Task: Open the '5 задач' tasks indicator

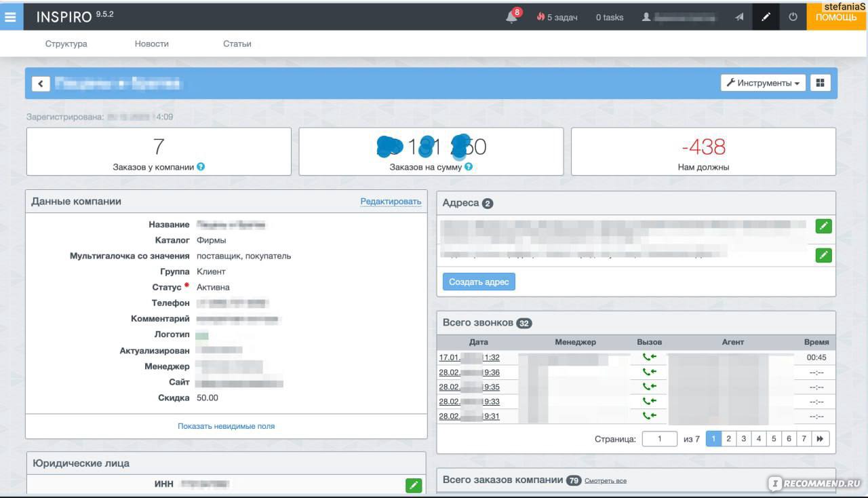Action: click(557, 17)
